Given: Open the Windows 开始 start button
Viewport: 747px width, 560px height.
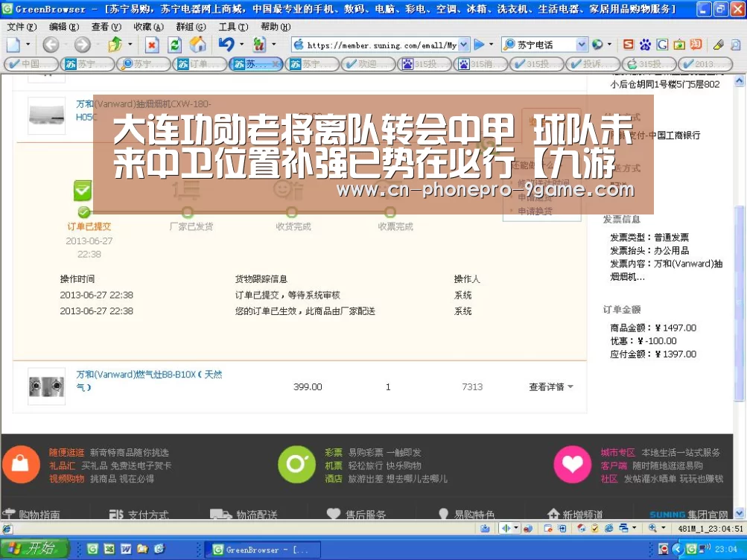Looking at the screenshot, I should pos(34,549).
